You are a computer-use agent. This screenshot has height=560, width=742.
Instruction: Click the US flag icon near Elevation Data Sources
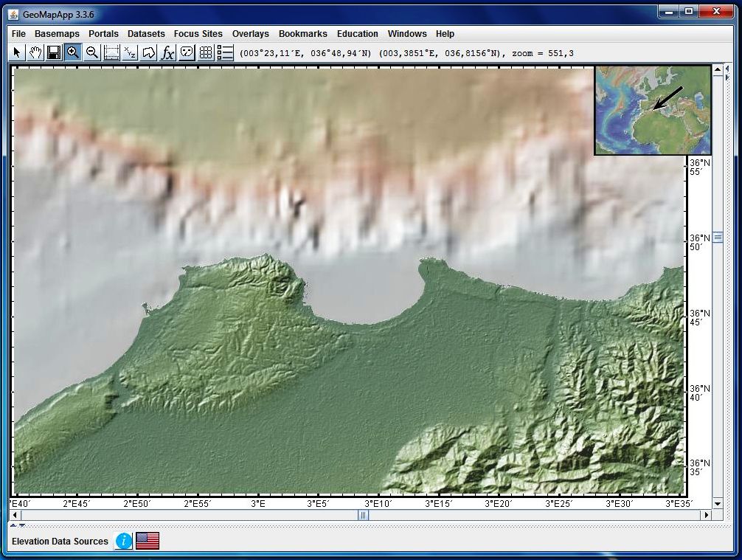click(148, 541)
